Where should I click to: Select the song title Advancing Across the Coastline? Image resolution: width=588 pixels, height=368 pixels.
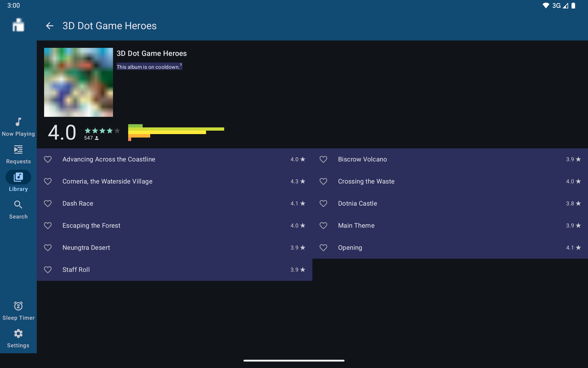coord(109,159)
